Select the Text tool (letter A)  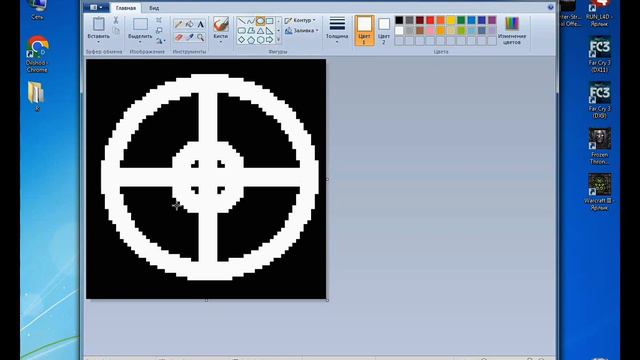[200, 24]
